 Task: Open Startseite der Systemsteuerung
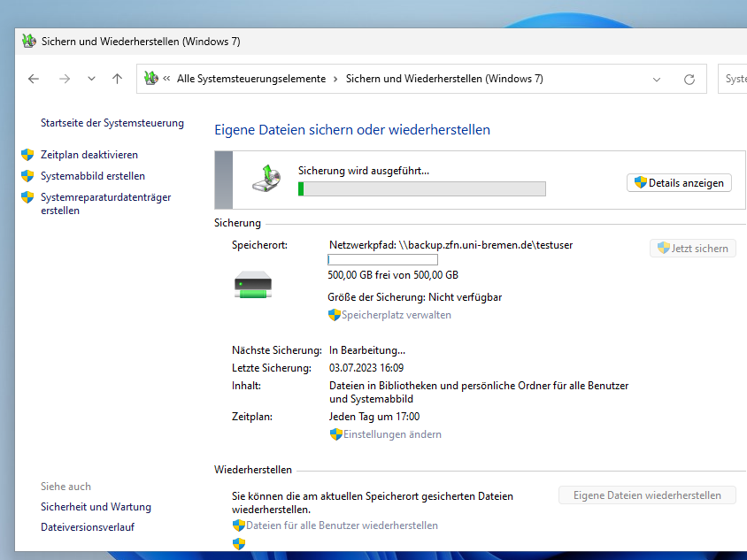click(x=112, y=123)
